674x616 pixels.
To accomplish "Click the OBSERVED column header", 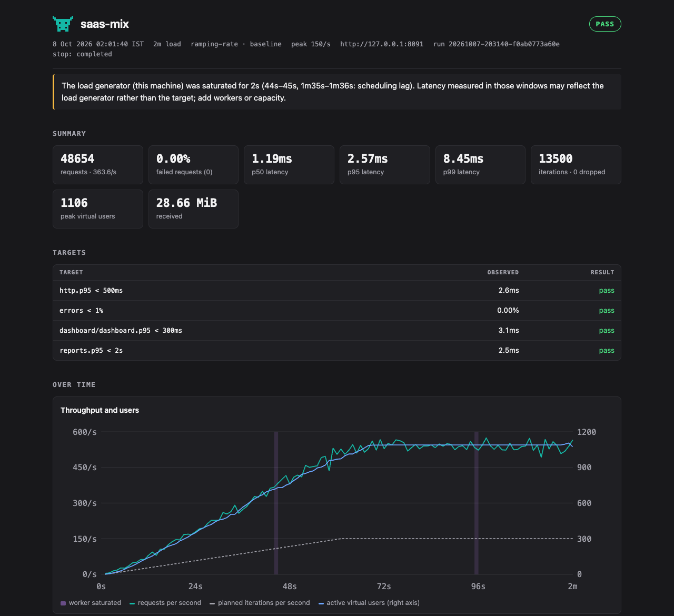I will point(503,273).
